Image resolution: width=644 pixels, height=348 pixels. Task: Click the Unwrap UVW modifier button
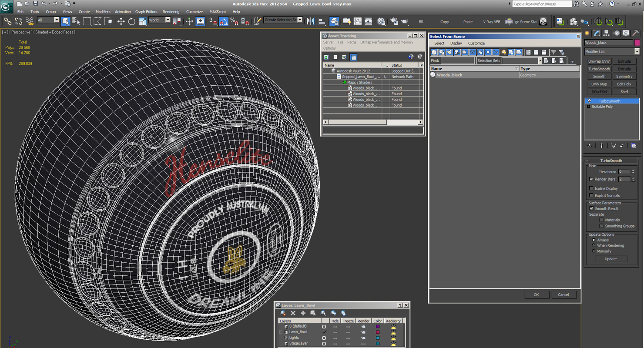[599, 61]
